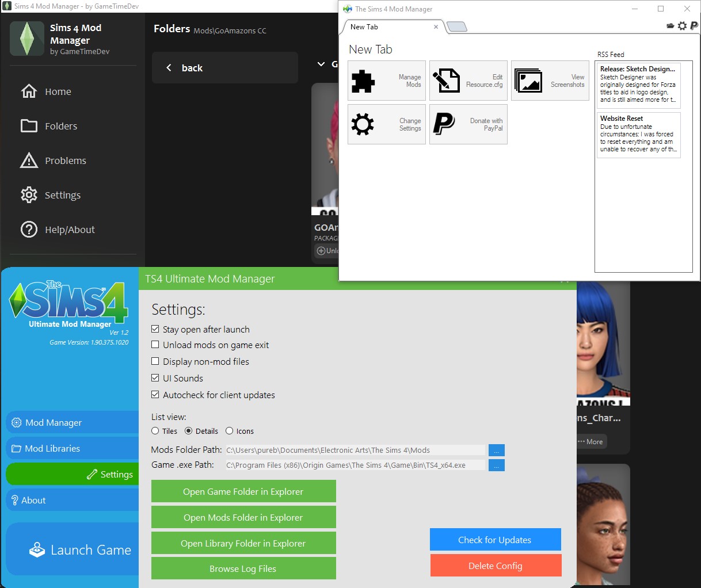Select Tiles list view
Viewport: 701px width, 588px height.
[155, 431]
